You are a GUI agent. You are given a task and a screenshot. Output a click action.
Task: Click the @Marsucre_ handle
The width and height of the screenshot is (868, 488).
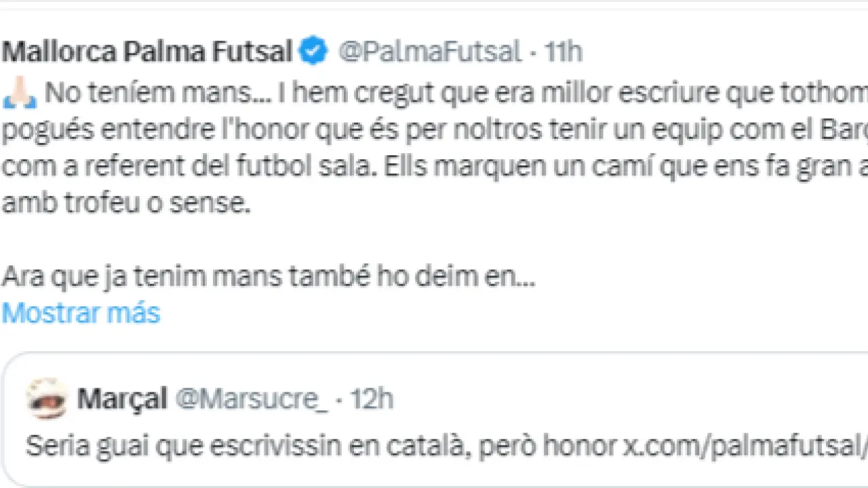tap(251, 399)
